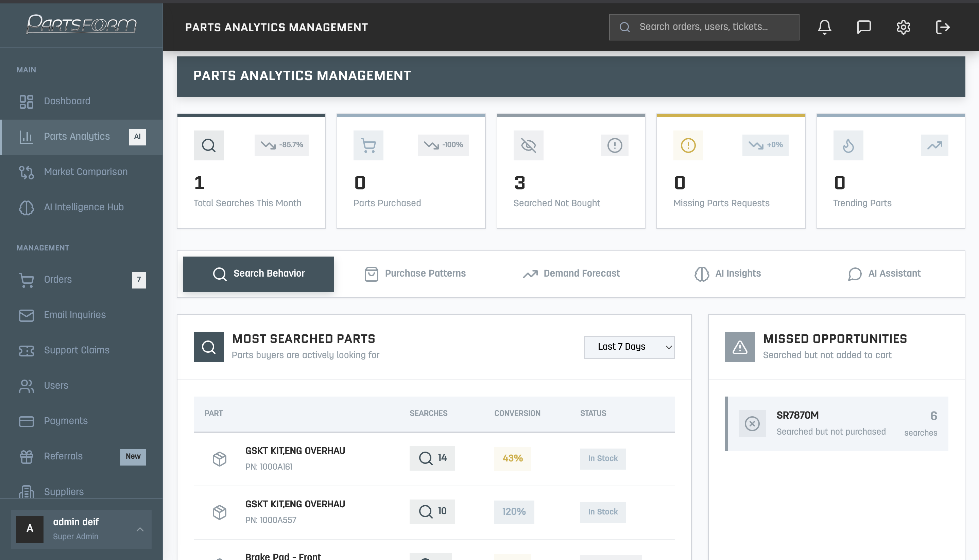Screen dimensions: 979x560
Task: Click the -100% trend badge
Action: [443, 145]
